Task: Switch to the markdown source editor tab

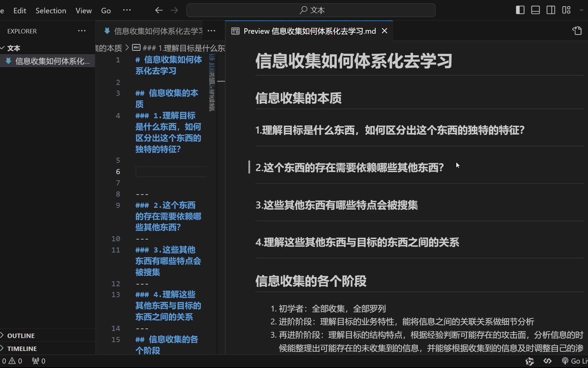Action: [x=153, y=31]
